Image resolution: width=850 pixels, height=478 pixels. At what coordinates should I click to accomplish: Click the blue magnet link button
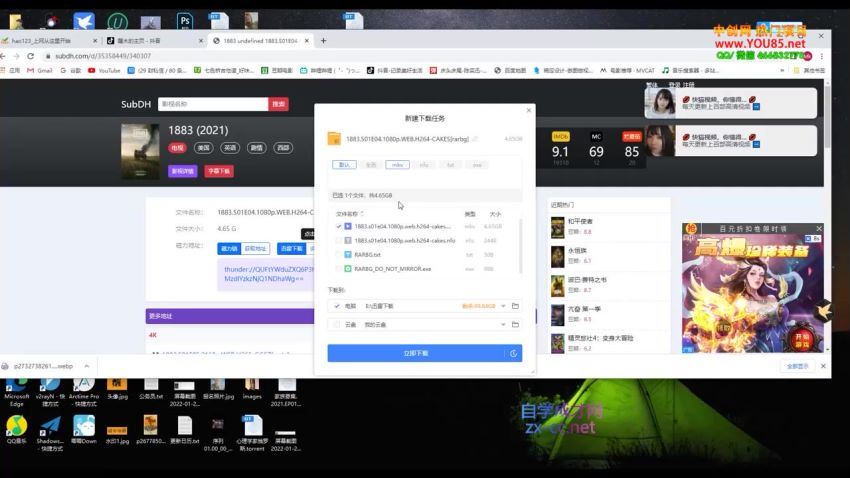pyautogui.click(x=229, y=248)
